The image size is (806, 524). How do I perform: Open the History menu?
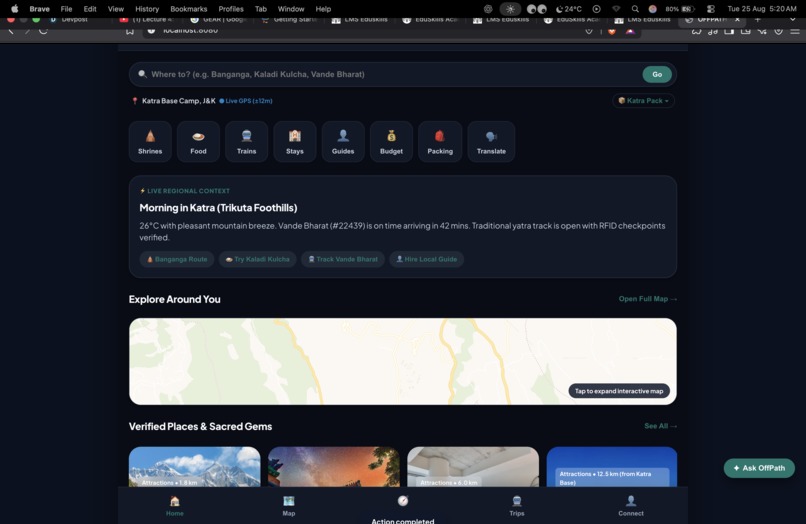147,9
